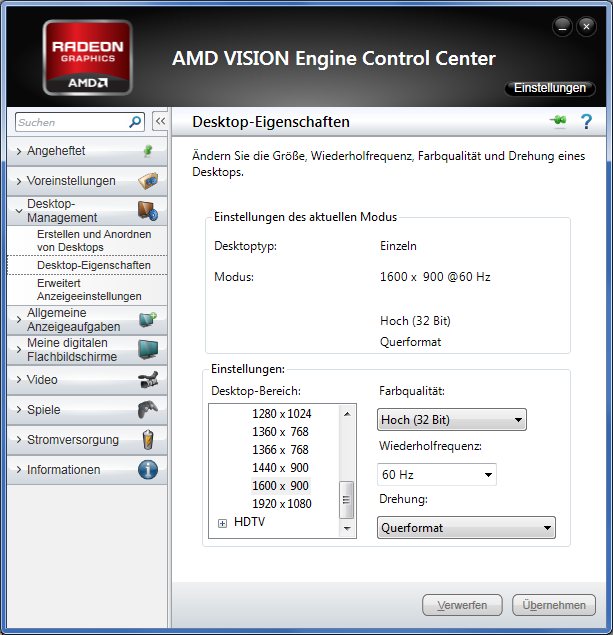Select the 1920 x 1080 resolution

pyautogui.click(x=281, y=504)
